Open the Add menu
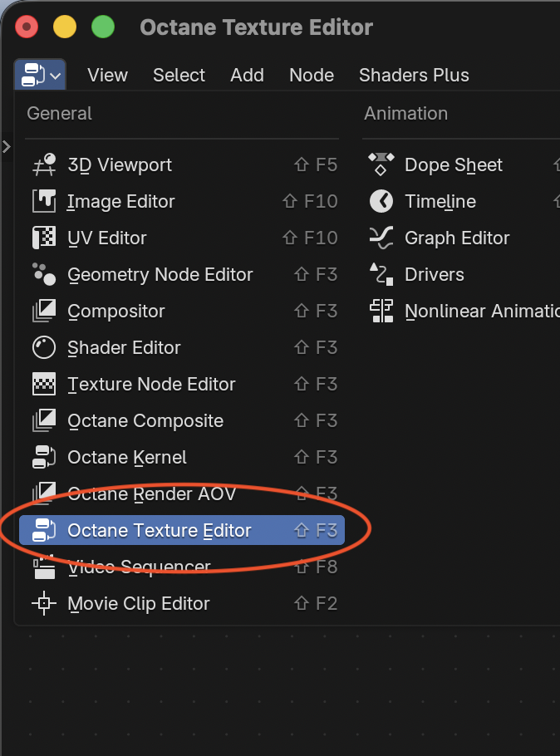 (247, 76)
